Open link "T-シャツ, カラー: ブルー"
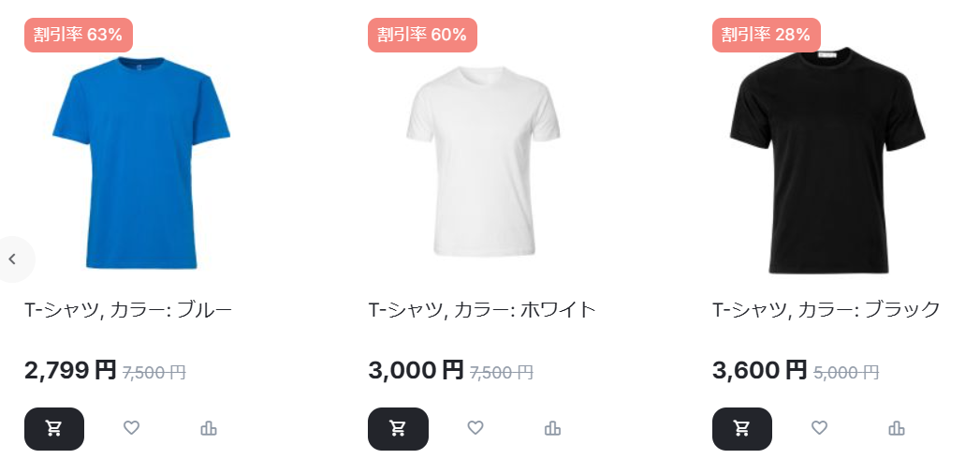 tap(128, 310)
